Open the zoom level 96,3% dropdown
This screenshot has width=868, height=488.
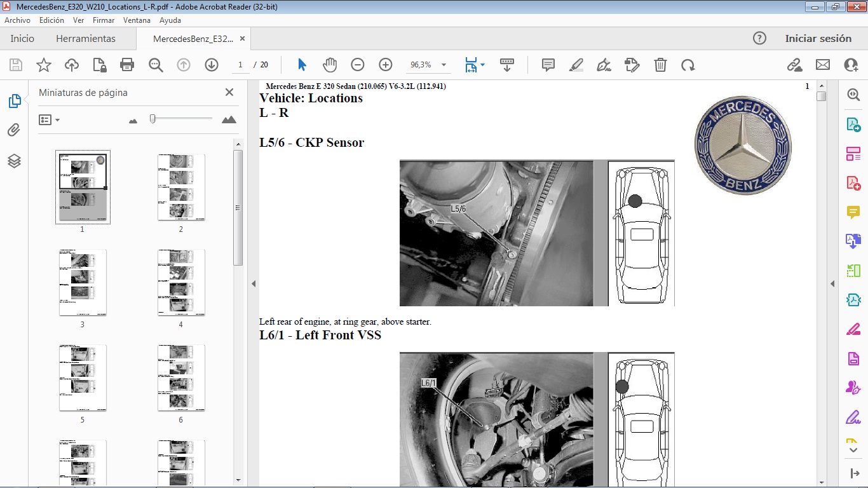click(444, 65)
